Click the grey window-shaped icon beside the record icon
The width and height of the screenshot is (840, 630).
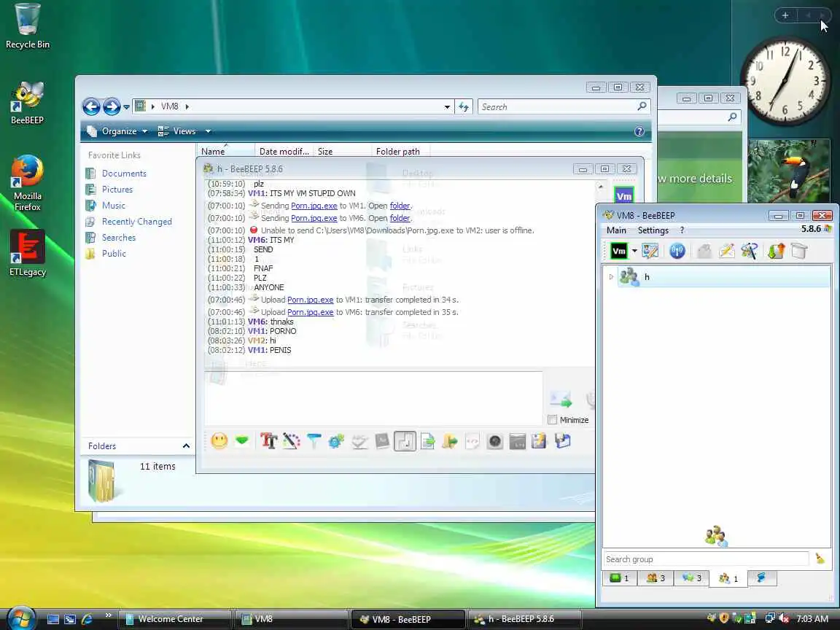[x=518, y=441]
